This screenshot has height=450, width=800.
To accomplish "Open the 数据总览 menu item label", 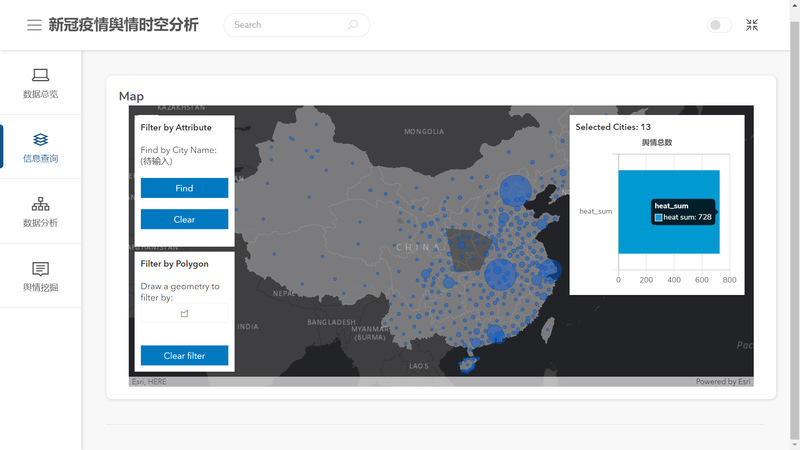I will pyautogui.click(x=40, y=94).
